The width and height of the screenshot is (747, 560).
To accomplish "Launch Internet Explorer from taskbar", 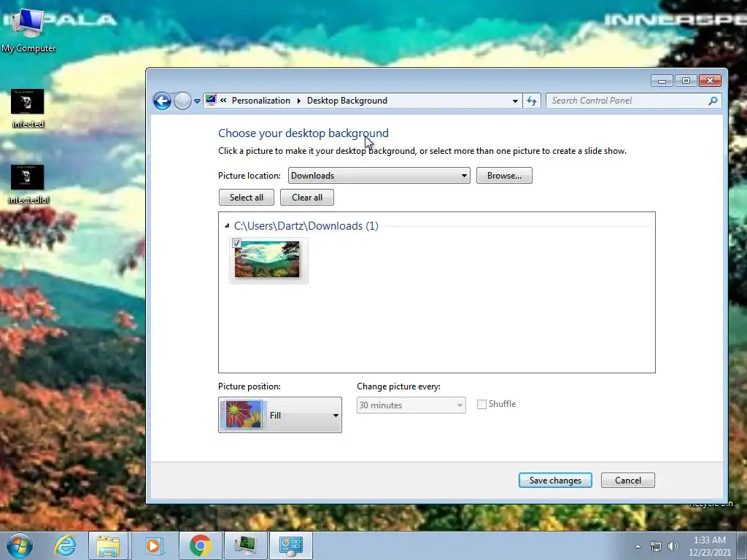I will pyautogui.click(x=65, y=545).
